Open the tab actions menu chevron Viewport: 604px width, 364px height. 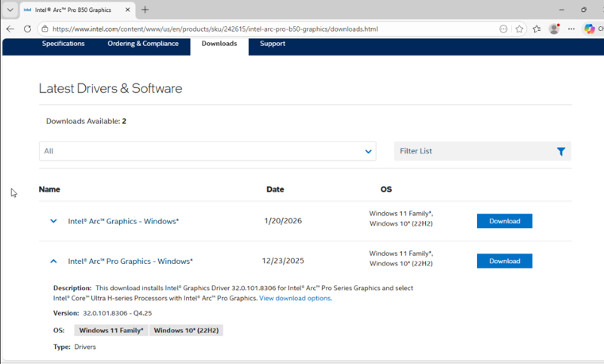click(10, 10)
